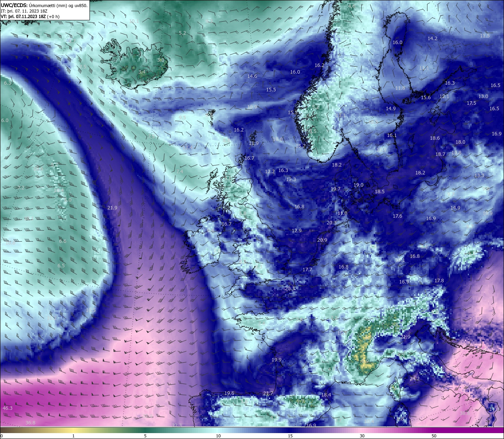Click the legend label 15

tap(290, 436)
